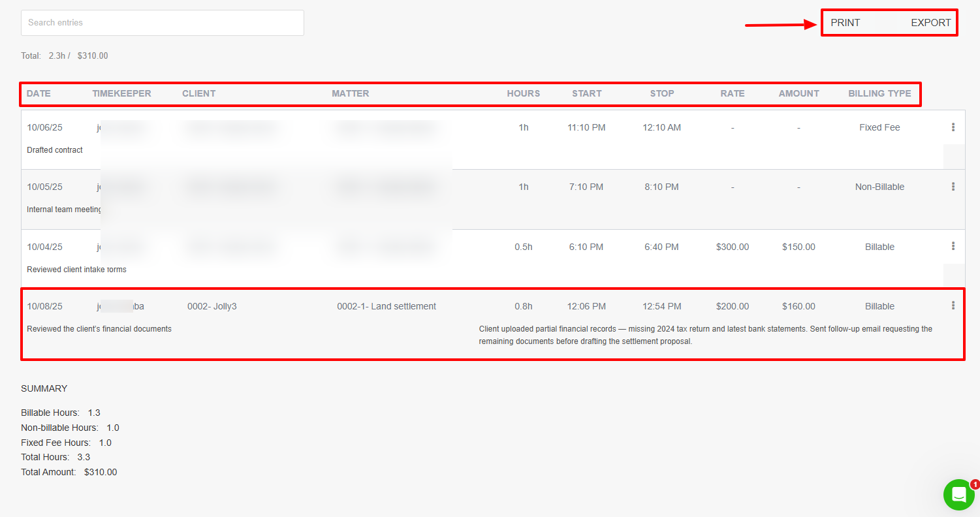Click the EXPORT button
The image size is (980, 517).
930,23
